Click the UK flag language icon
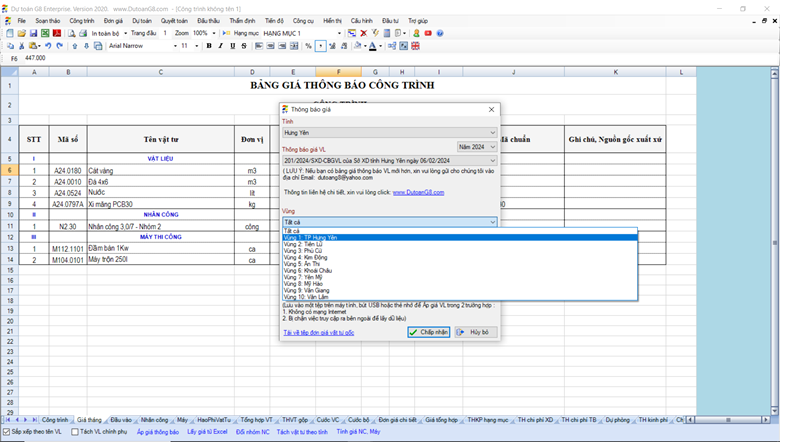Viewport: 787px width, 444px height. 416,46
